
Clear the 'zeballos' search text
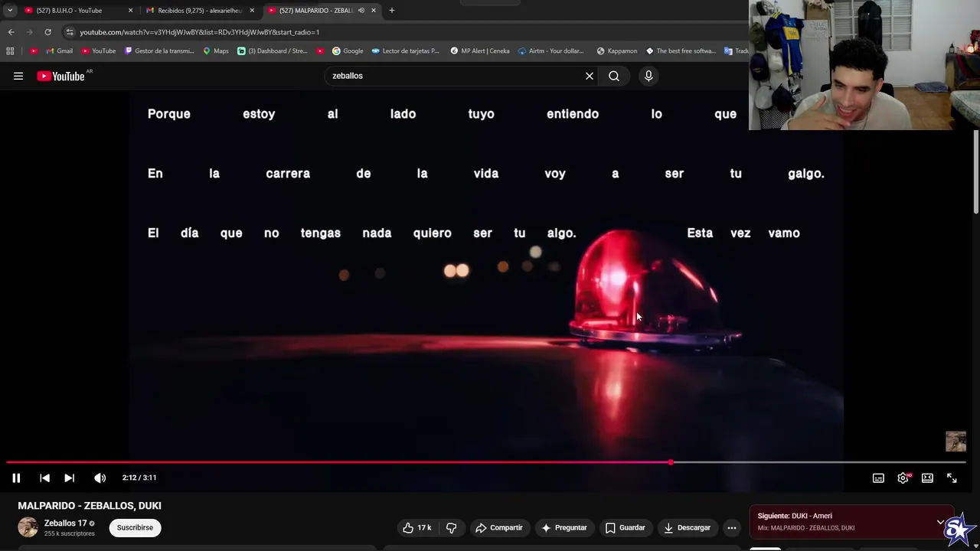[590, 76]
